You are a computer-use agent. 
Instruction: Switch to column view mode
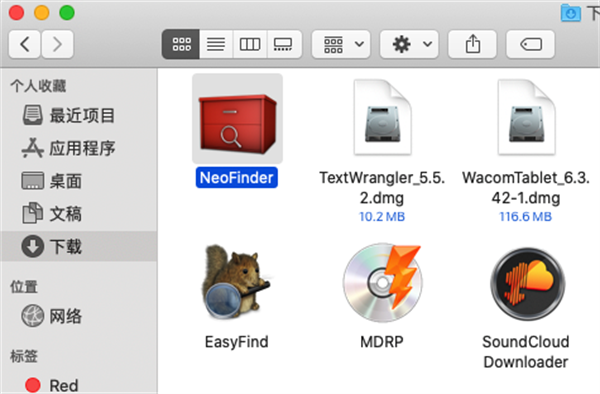point(250,44)
